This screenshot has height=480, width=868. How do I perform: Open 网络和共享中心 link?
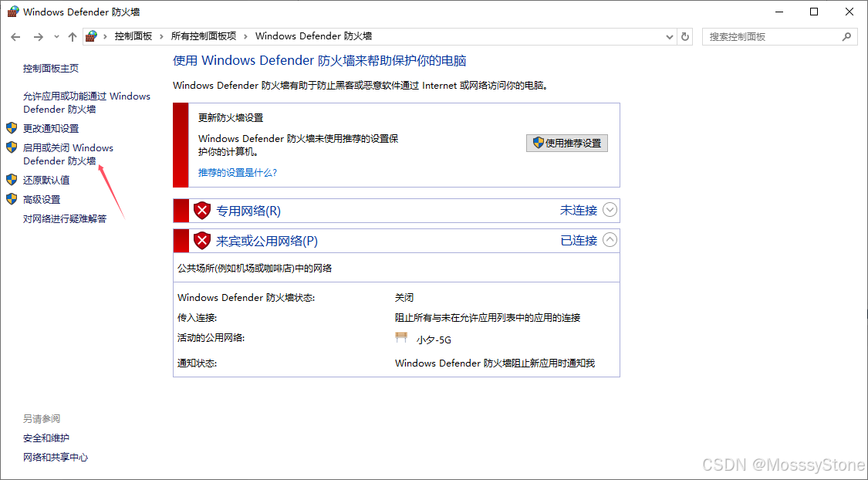point(56,458)
